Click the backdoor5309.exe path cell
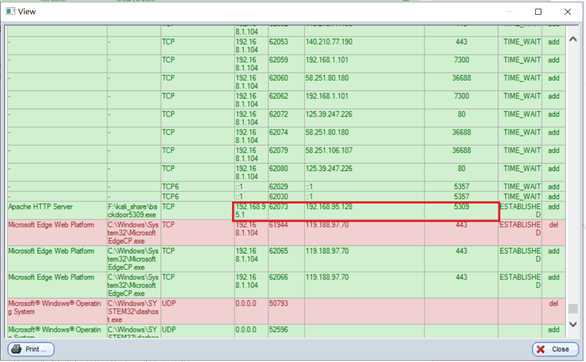The height and width of the screenshot is (362, 586). [133, 211]
